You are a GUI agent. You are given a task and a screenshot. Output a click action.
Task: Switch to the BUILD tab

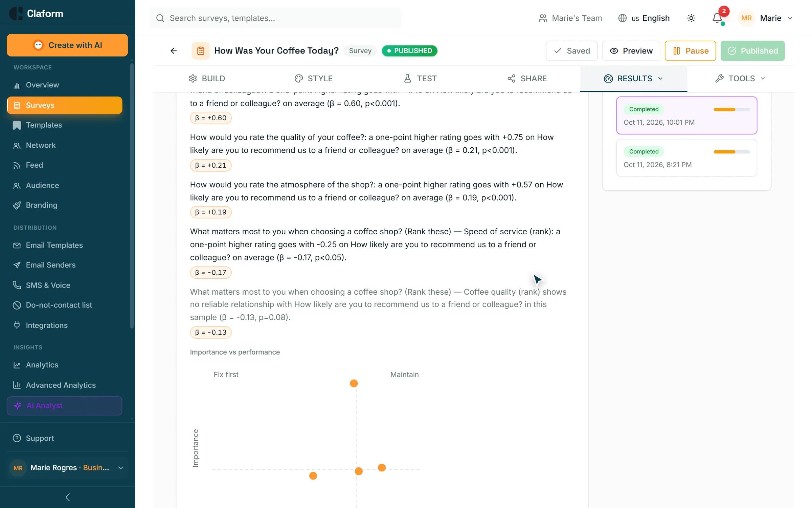(207, 79)
